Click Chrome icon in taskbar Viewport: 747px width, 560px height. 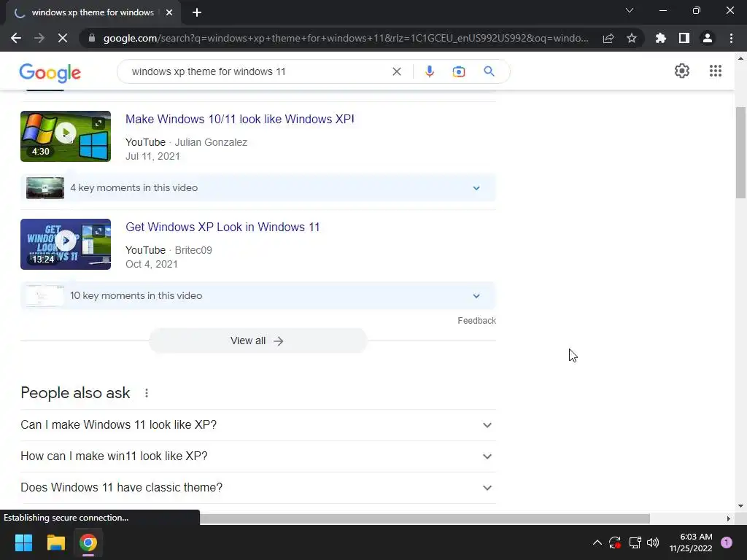pyautogui.click(x=88, y=542)
